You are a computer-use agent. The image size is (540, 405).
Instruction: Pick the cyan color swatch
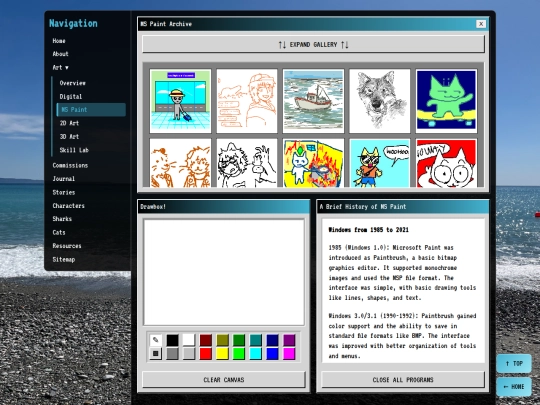[x=256, y=353]
